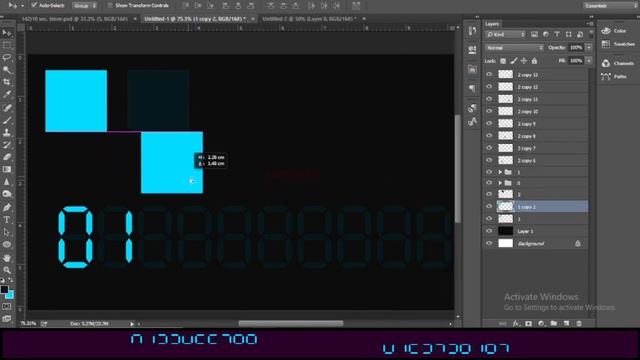Create a new layer with bottom icon
Screen dimensions: 640x360
567,324
